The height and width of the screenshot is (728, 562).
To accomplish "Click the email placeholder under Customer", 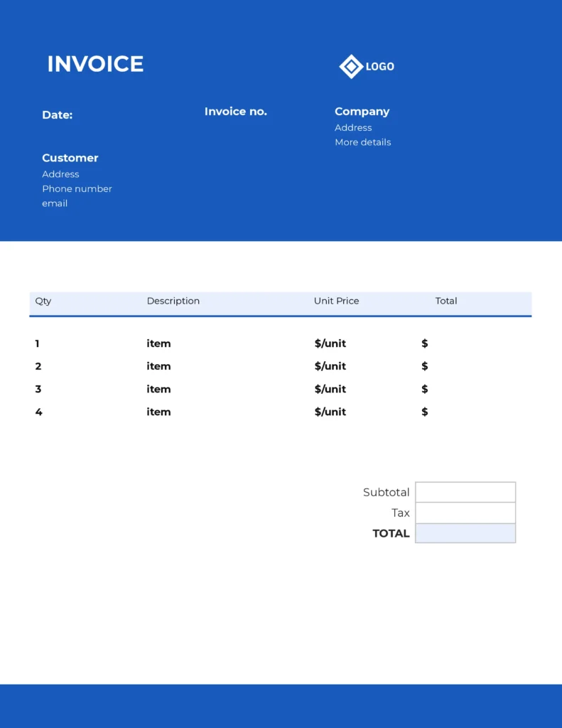I will 55,203.
